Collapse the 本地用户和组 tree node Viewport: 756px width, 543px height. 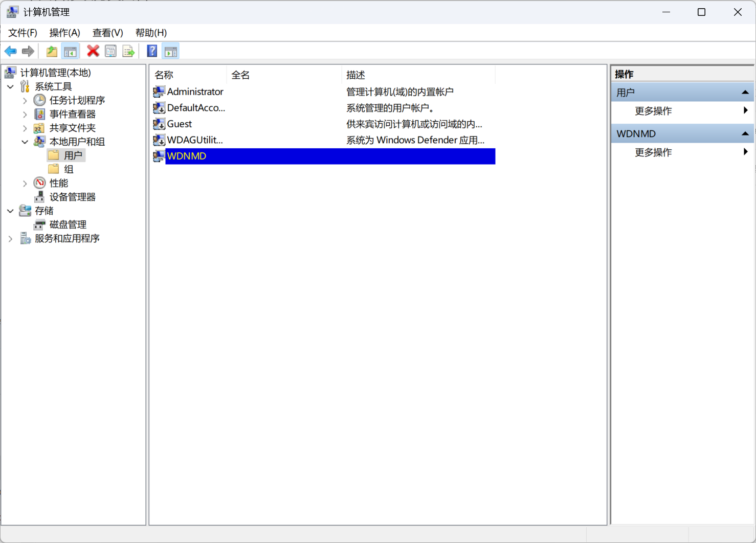(25, 142)
